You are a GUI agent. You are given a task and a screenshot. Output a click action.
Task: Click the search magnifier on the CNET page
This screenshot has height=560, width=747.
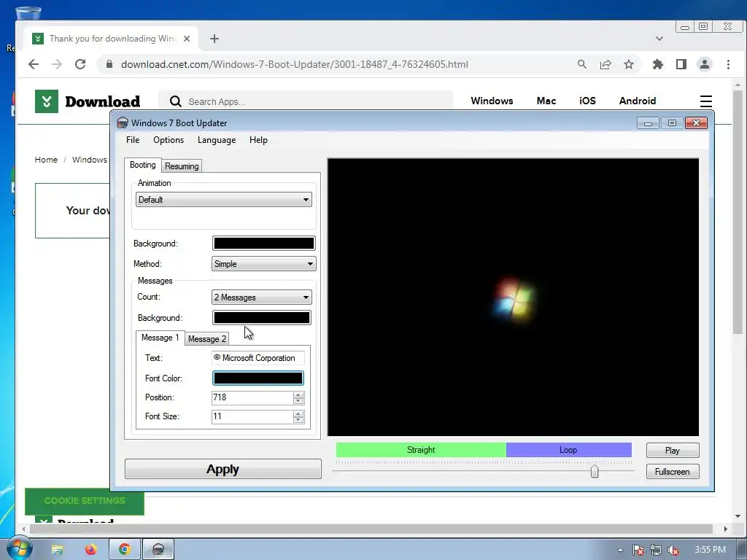pos(176,101)
